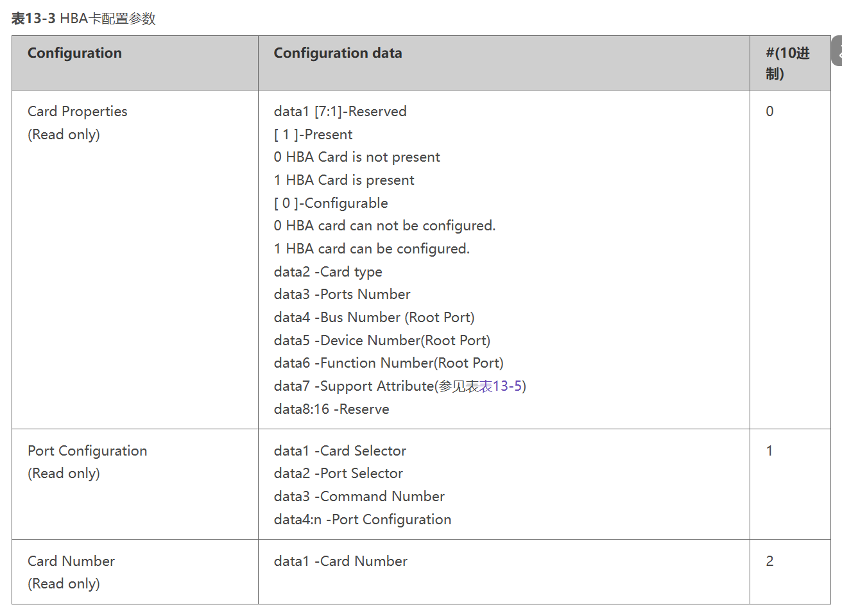Click the '[ 0 ]-Configurable' line
The width and height of the screenshot is (842, 616).
click(331, 203)
